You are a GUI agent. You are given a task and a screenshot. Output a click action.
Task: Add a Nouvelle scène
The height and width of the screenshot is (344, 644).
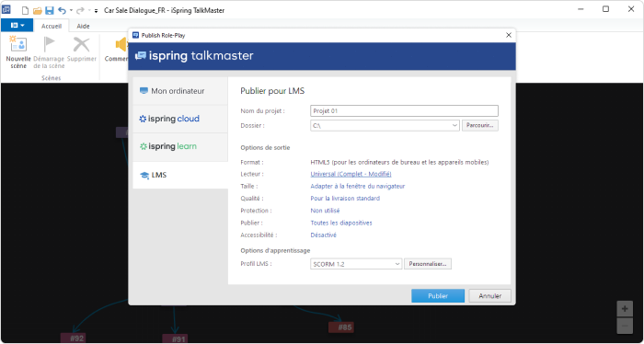18,52
